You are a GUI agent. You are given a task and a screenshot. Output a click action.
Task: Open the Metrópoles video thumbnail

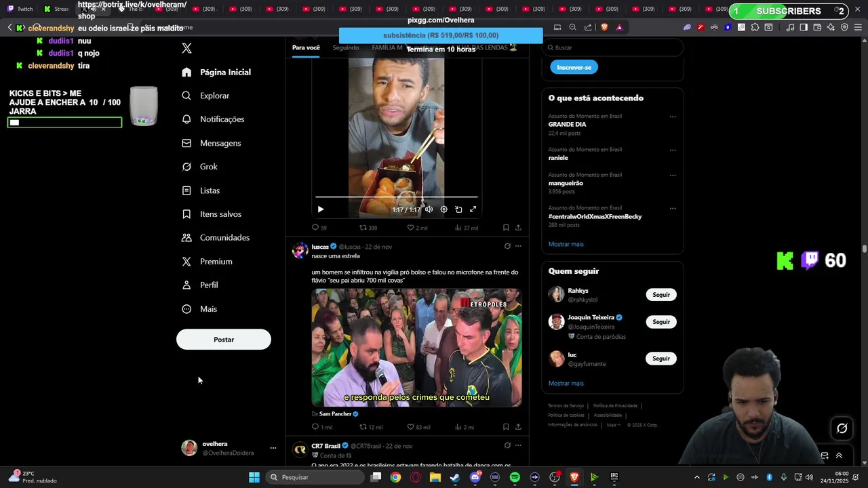[x=416, y=348]
